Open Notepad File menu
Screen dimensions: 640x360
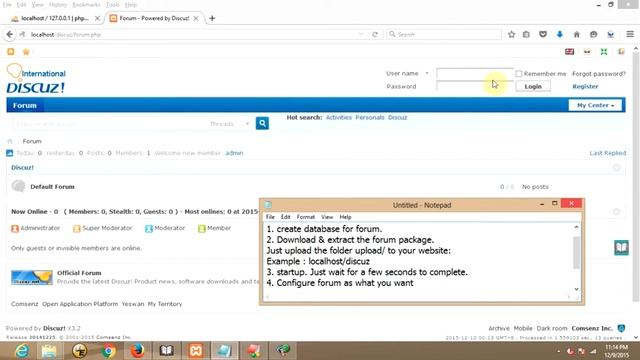[x=270, y=217]
